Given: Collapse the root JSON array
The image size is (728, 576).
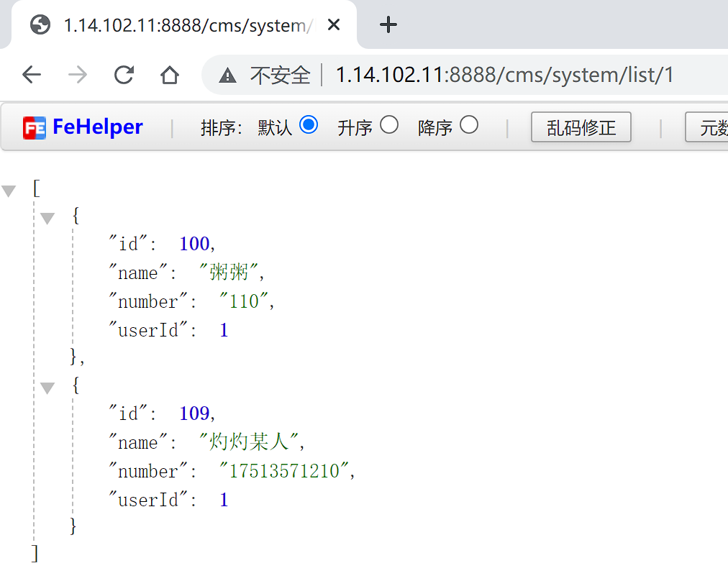Looking at the screenshot, I should (9, 191).
